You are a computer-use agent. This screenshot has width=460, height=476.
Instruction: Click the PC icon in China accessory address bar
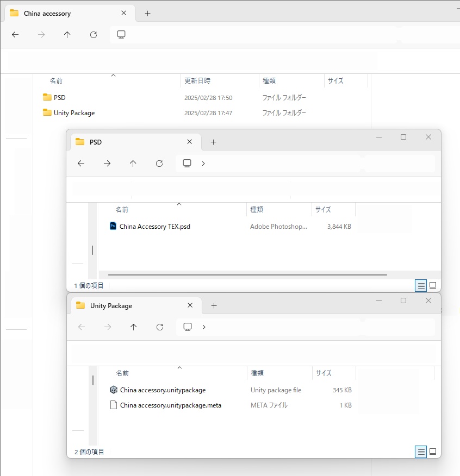121,35
